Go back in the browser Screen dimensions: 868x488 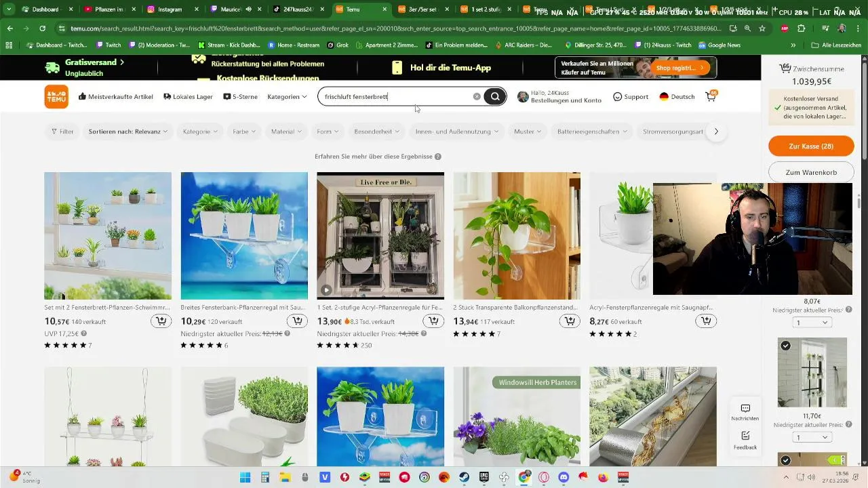[x=10, y=28]
